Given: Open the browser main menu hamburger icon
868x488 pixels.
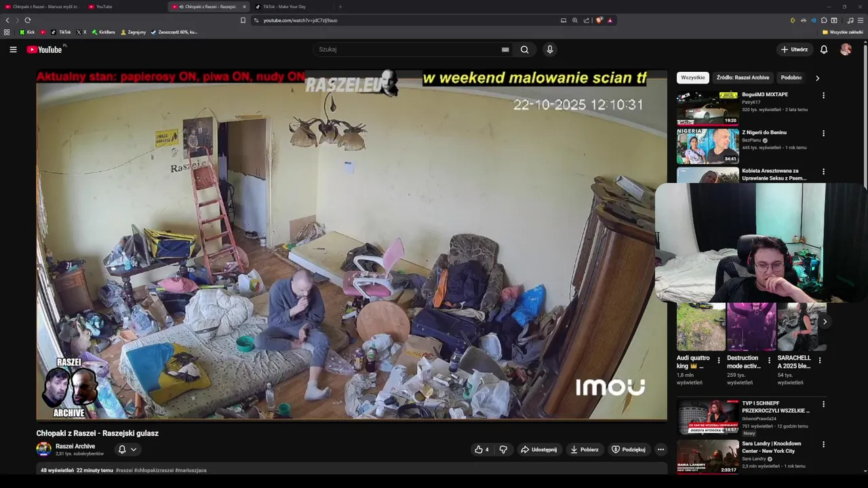Looking at the screenshot, I should point(861,20).
